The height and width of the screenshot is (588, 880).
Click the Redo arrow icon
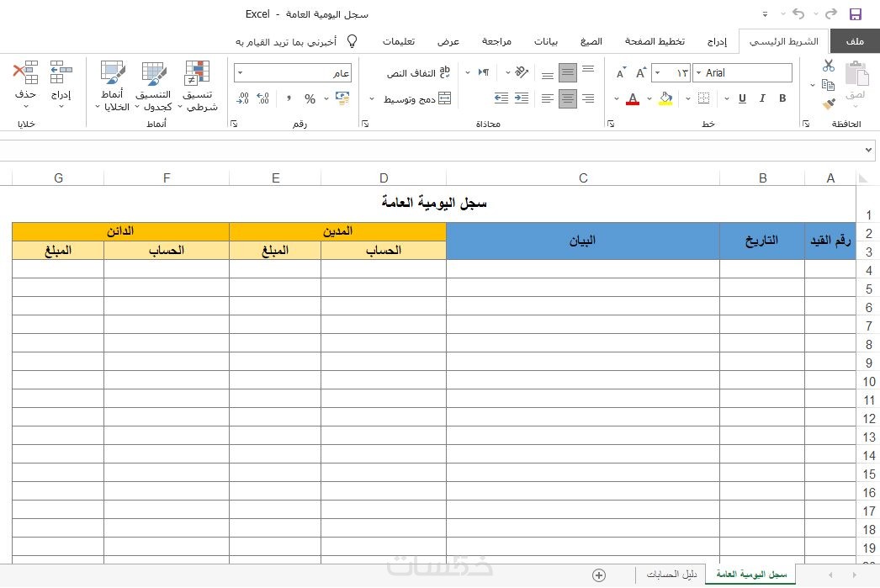831,14
